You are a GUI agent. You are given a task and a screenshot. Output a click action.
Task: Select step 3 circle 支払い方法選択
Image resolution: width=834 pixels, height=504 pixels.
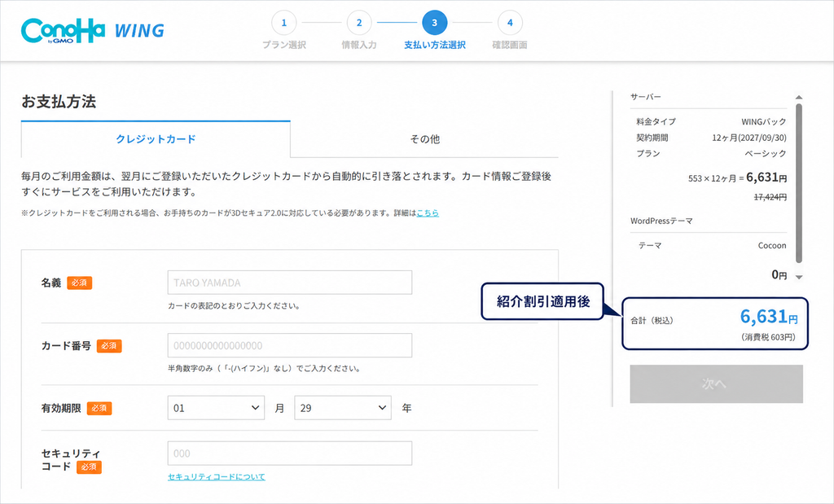pos(435,23)
